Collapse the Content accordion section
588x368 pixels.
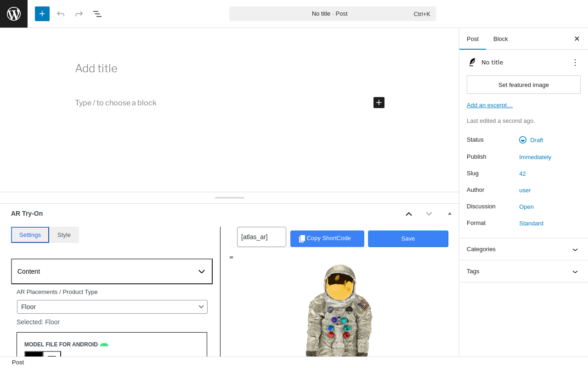112,271
